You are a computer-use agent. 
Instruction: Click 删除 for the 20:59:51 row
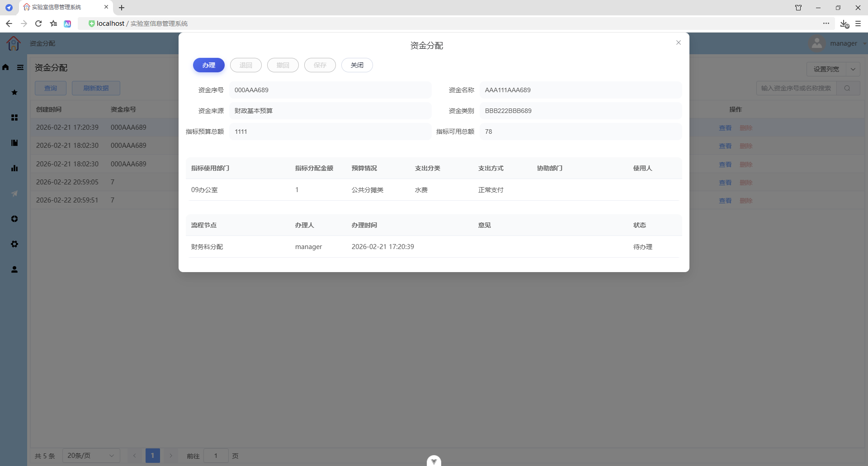point(746,201)
